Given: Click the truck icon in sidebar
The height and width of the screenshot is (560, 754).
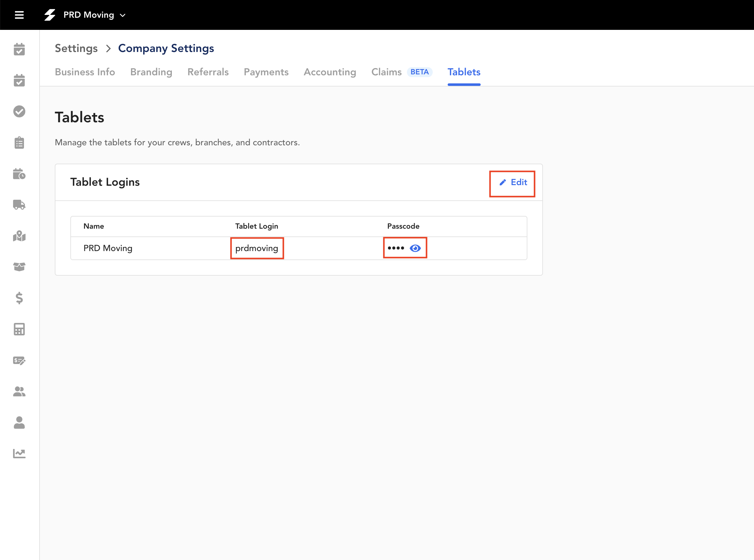Looking at the screenshot, I should (19, 205).
